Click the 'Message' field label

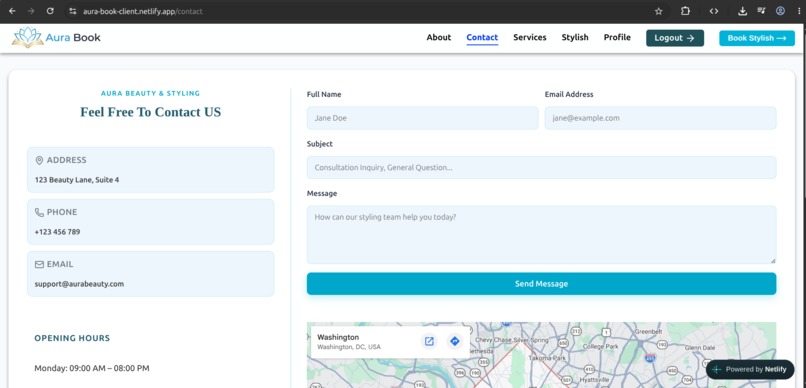322,193
